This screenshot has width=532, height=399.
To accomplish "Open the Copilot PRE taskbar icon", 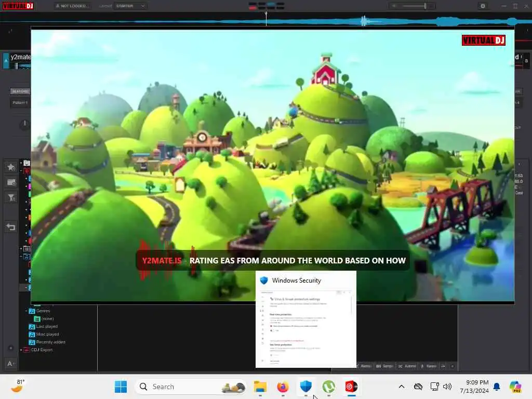I will [515, 387].
